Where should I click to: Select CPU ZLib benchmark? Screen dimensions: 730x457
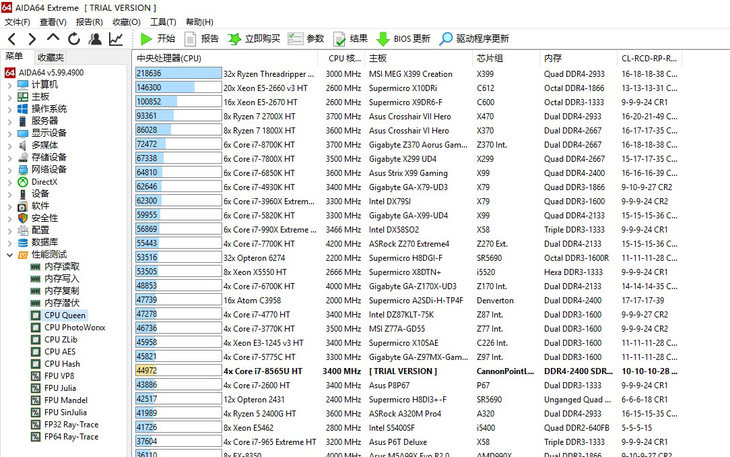(x=54, y=339)
